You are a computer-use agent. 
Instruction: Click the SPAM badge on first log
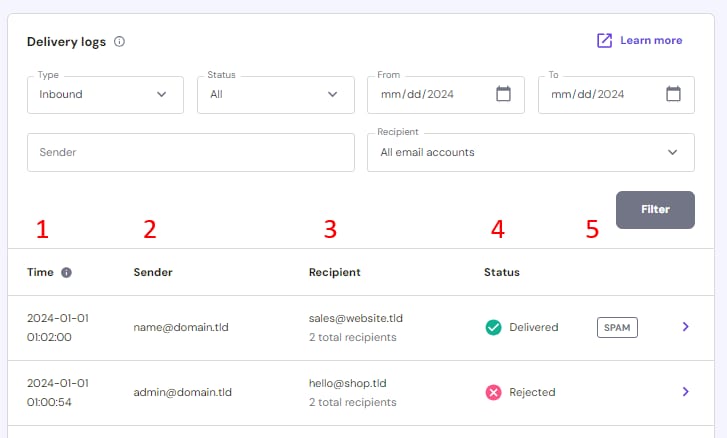click(617, 327)
